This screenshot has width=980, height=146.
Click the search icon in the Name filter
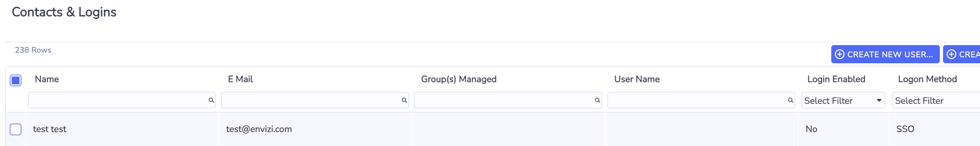(211, 100)
